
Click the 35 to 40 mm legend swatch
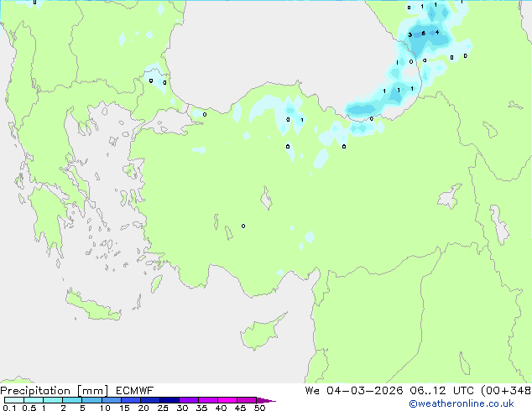[207, 400]
